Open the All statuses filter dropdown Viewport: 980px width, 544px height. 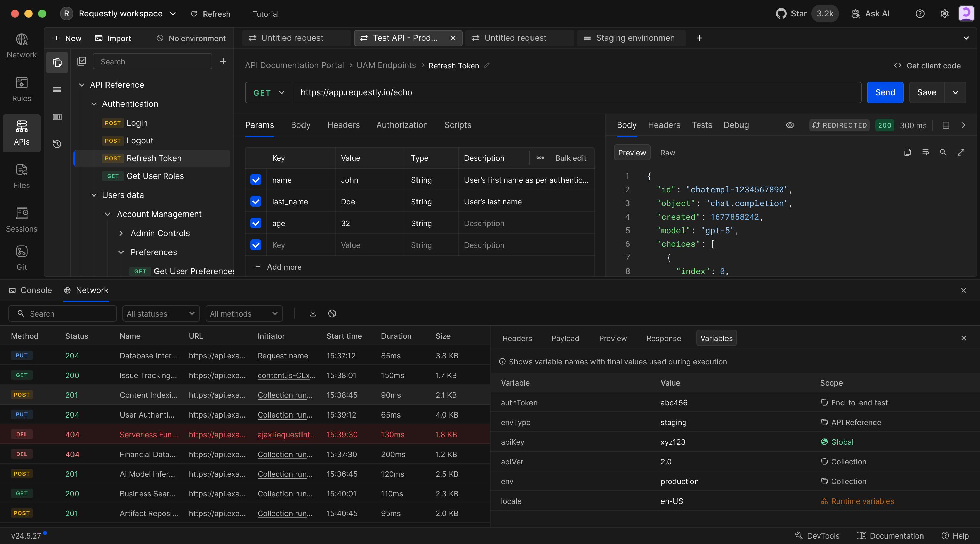click(x=161, y=313)
